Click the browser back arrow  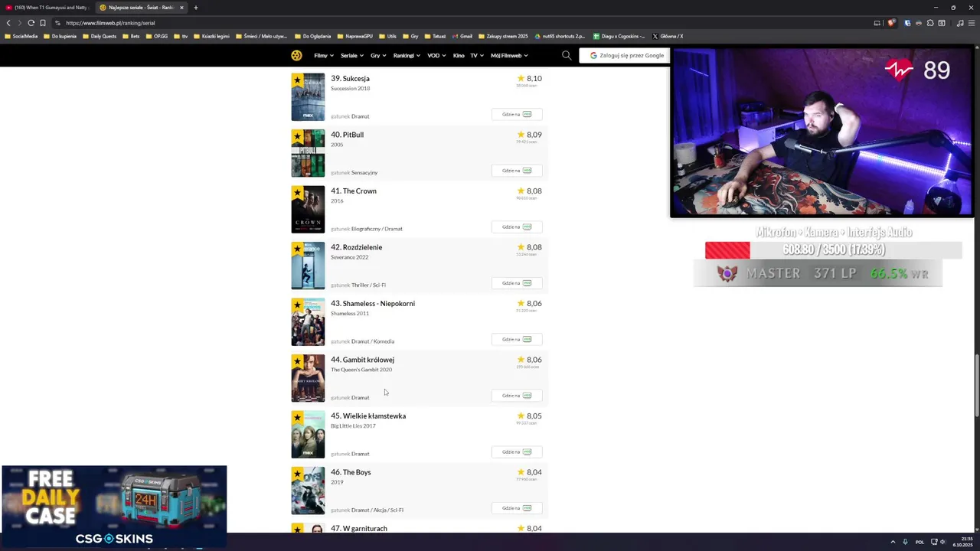coord(8,23)
